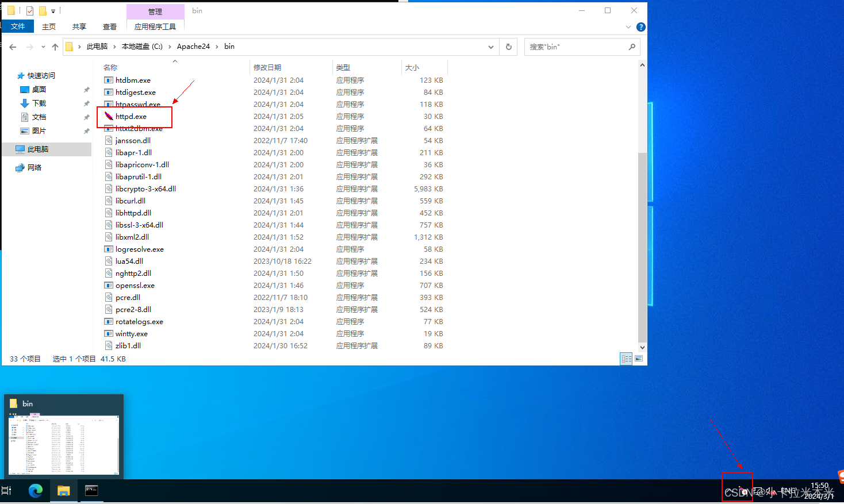This screenshot has height=504, width=844.
Task: Click the search magnifier icon
Action: click(x=631, y=47)
